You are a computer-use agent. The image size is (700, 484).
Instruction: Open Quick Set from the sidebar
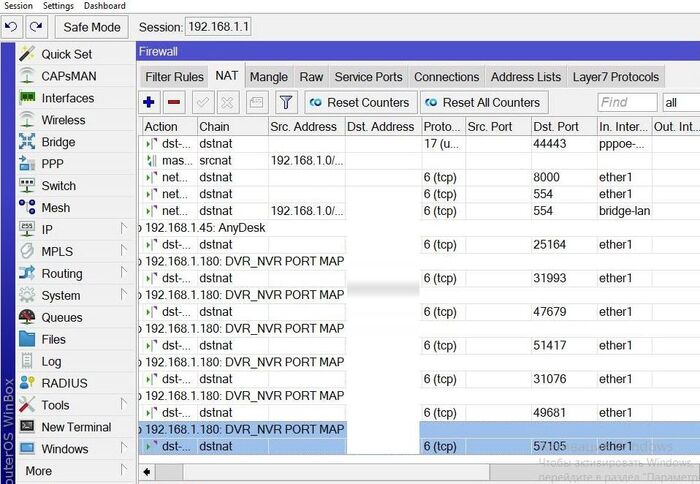tap(66, 54)
